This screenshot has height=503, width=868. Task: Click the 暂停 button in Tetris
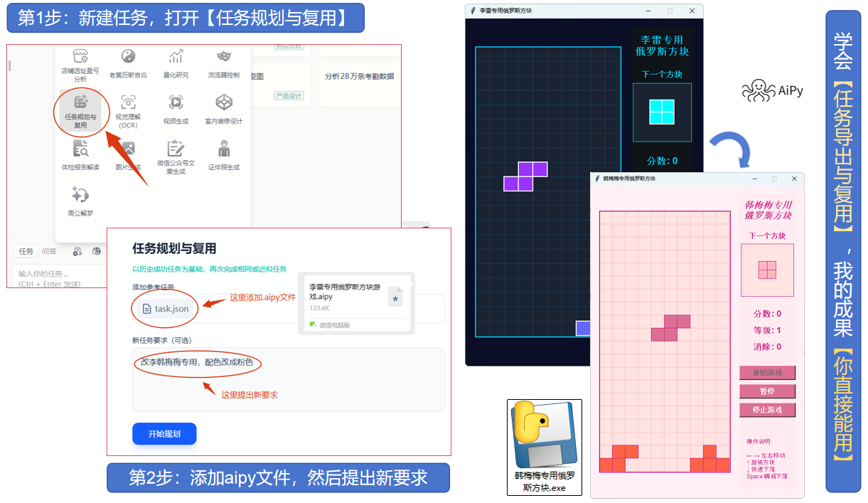[x=767, y=391]
